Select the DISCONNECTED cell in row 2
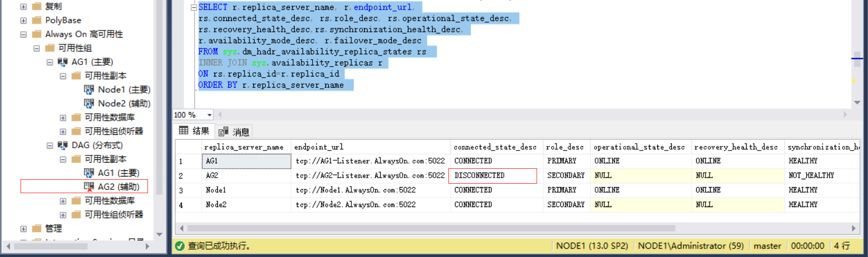 pyautogui.click(x=492, y=175)
